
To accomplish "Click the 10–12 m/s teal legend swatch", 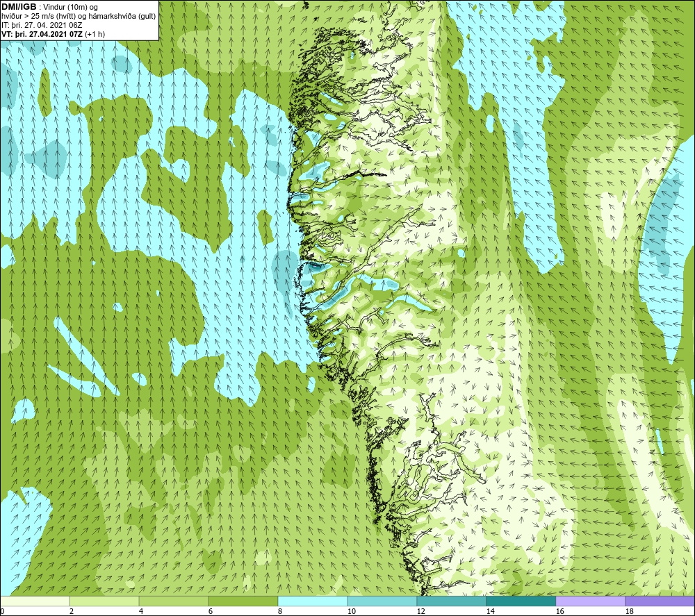I will pyautogui.click(x=382, y=601).
